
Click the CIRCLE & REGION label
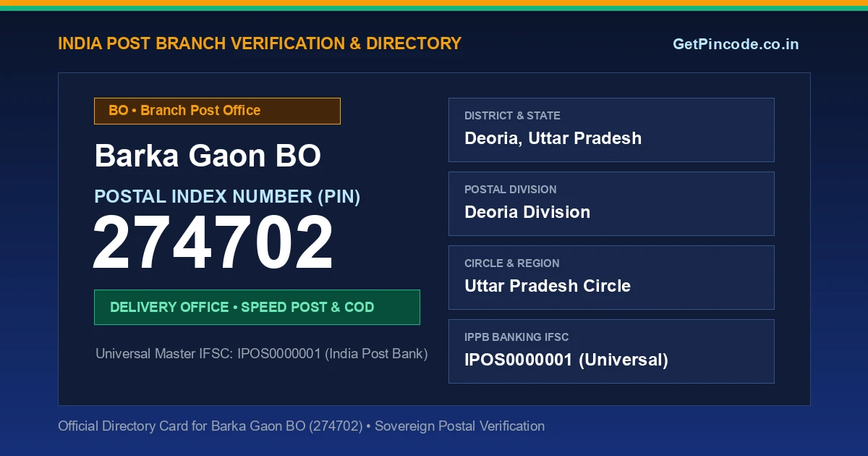click(512, 263)
